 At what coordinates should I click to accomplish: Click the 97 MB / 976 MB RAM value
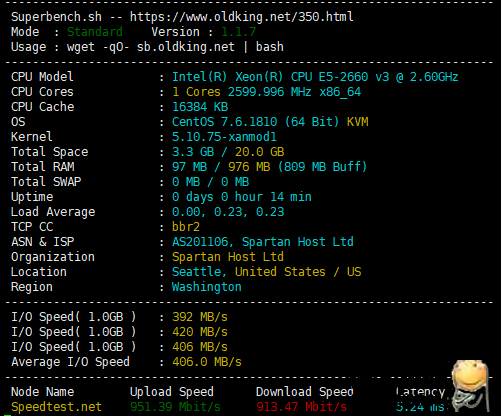click(x=269, y=167)
